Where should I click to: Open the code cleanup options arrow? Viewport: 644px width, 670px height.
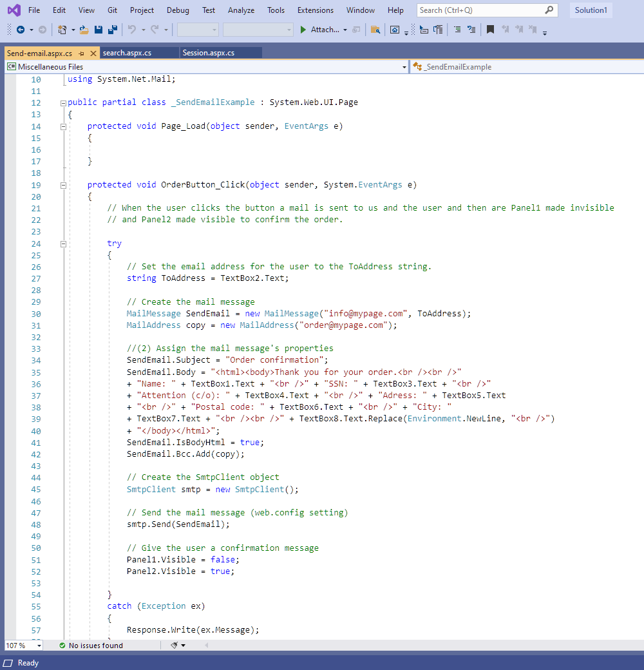tap(183, 646)
